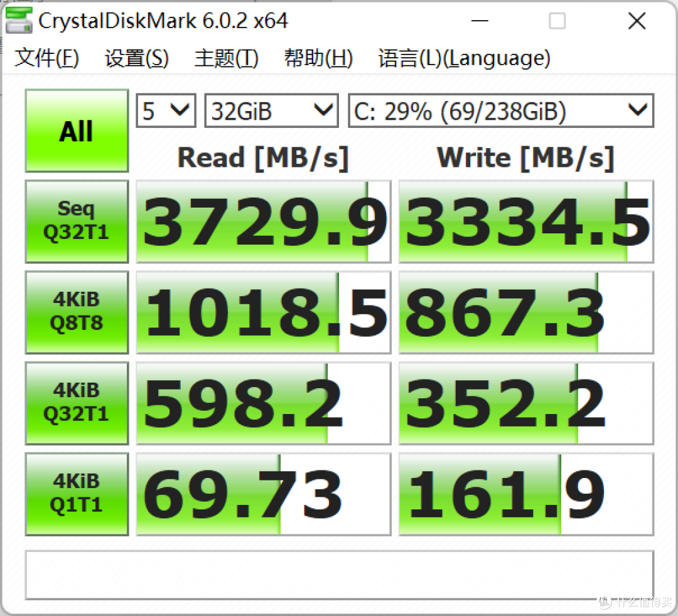Click the Seq write result 3334.5

[526, 221]
